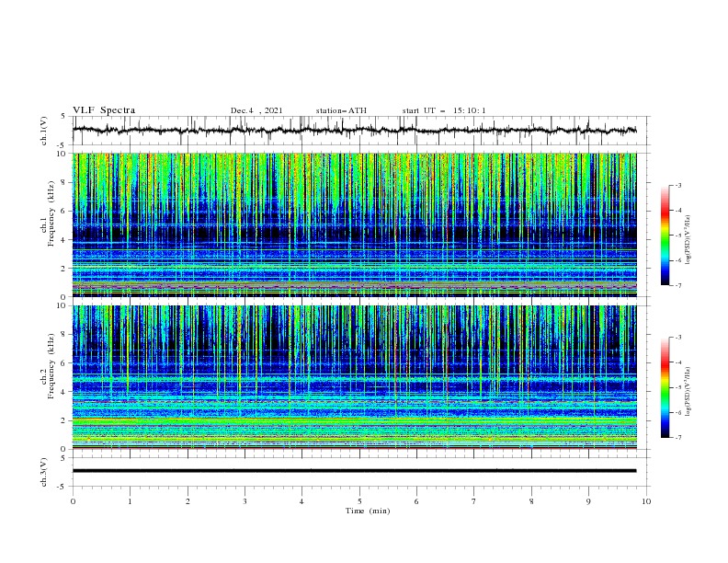Click the '-7' label on ch.2 colorbar

click(677, 438)
